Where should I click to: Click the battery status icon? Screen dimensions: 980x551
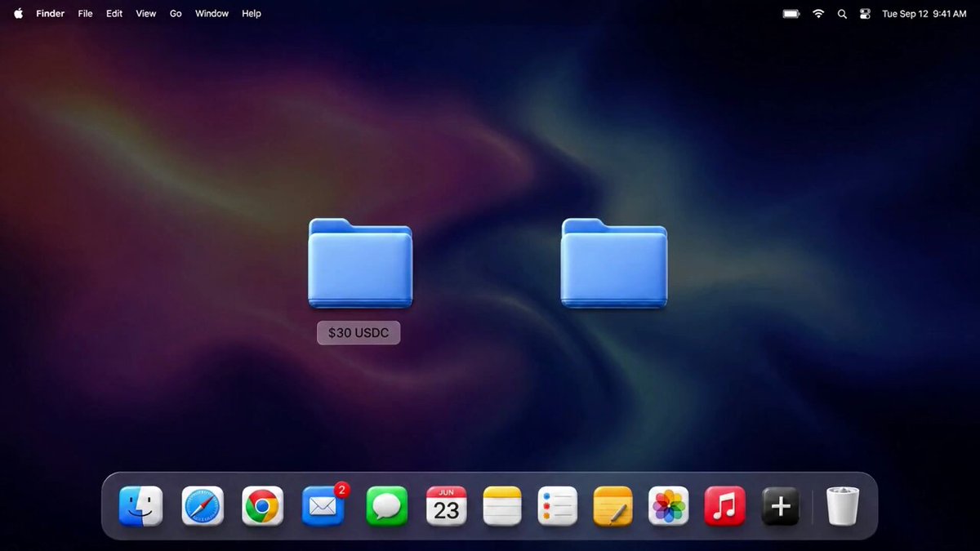791,14
